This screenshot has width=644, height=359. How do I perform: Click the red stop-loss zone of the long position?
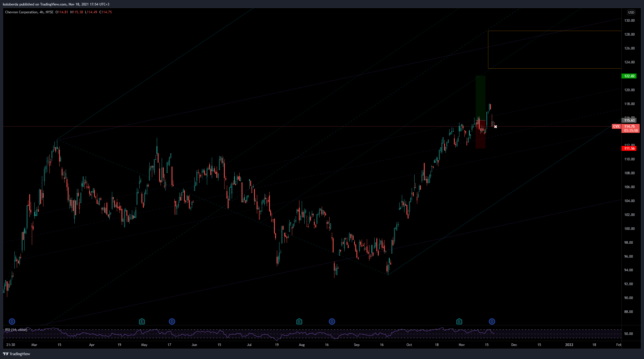(481, 134)
